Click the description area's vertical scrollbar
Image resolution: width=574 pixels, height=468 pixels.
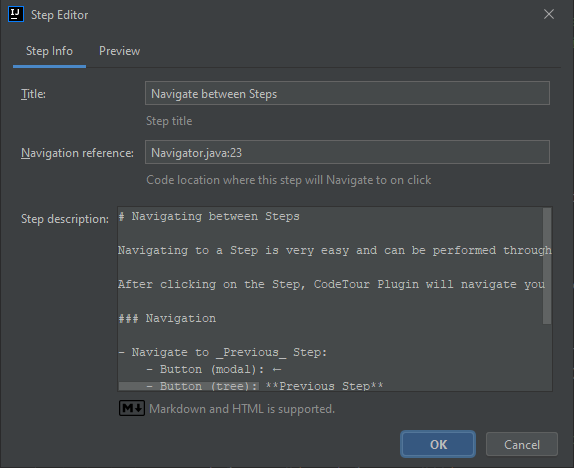pos(547,266)
